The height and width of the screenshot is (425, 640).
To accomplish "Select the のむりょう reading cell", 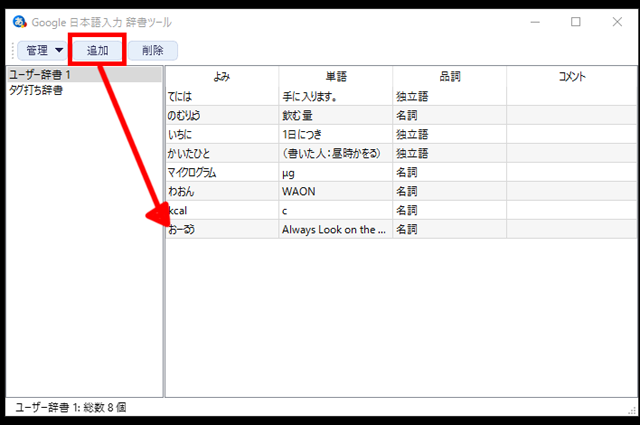I will (x=222, y=116).
